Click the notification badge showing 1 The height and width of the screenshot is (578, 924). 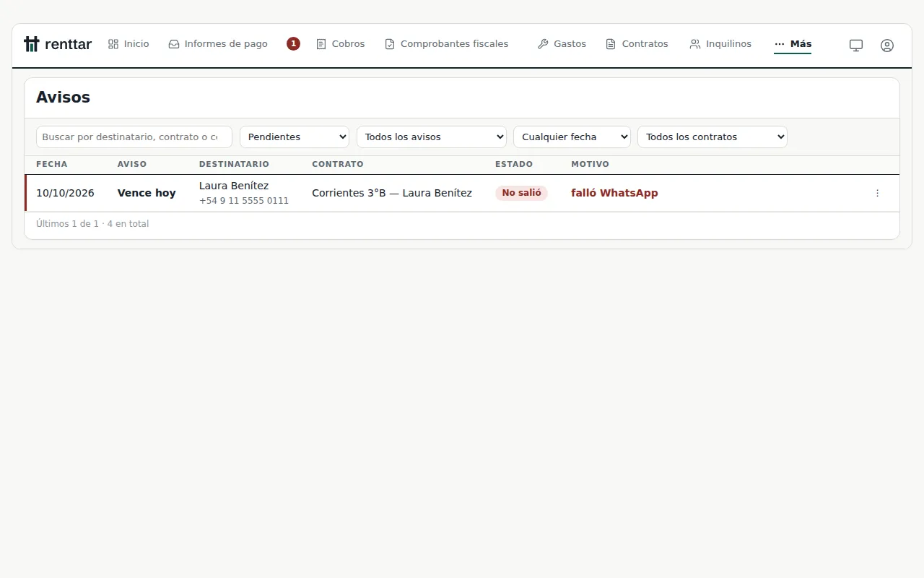click(x=293, y=43)
